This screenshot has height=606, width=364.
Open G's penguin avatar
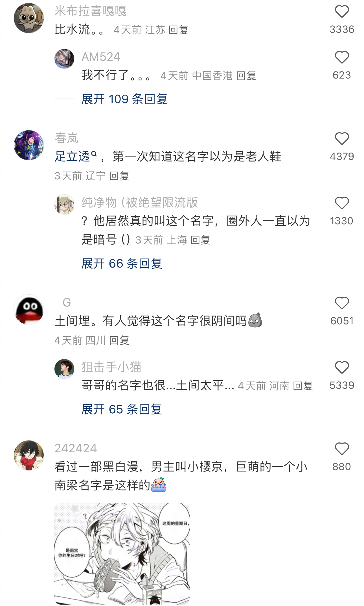[29, 310]
